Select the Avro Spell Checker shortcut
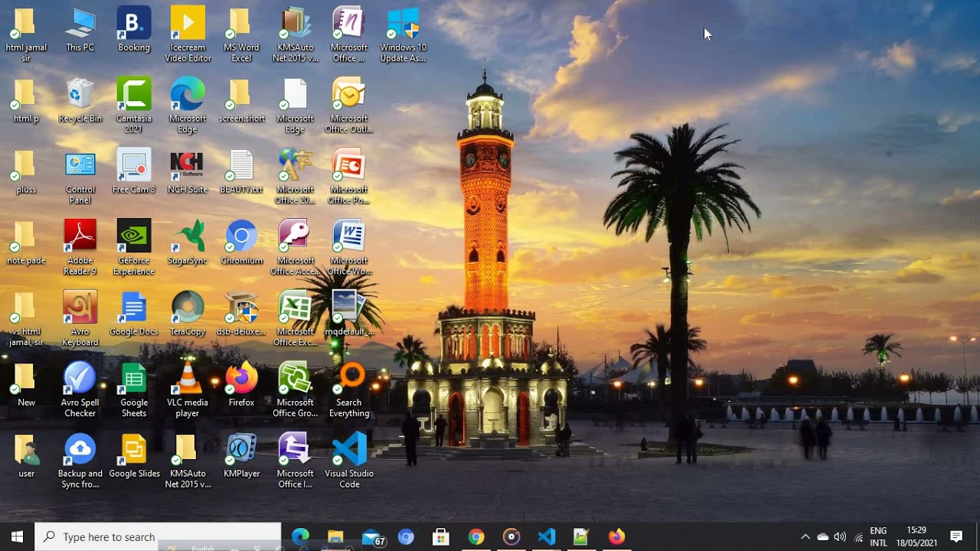 coord(80,390)
